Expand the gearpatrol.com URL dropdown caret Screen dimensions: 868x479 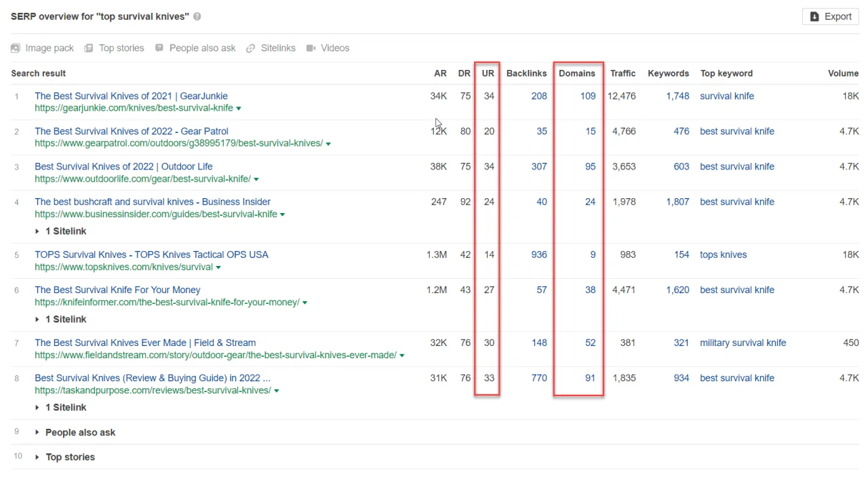coord(328,143)
